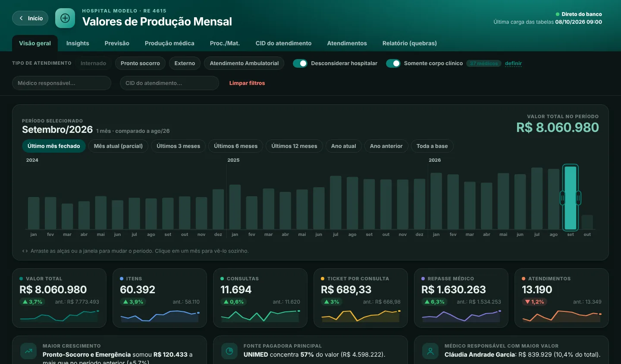Choose Últimos 12 meses period preset
The height and width of the screenshot is (364, 621).
click(x=294, y=146)
